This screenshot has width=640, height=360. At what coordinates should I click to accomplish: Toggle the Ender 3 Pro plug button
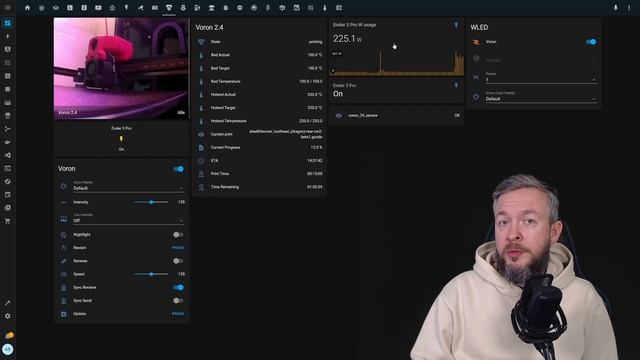pyautogui.click(x=121, y=139)
